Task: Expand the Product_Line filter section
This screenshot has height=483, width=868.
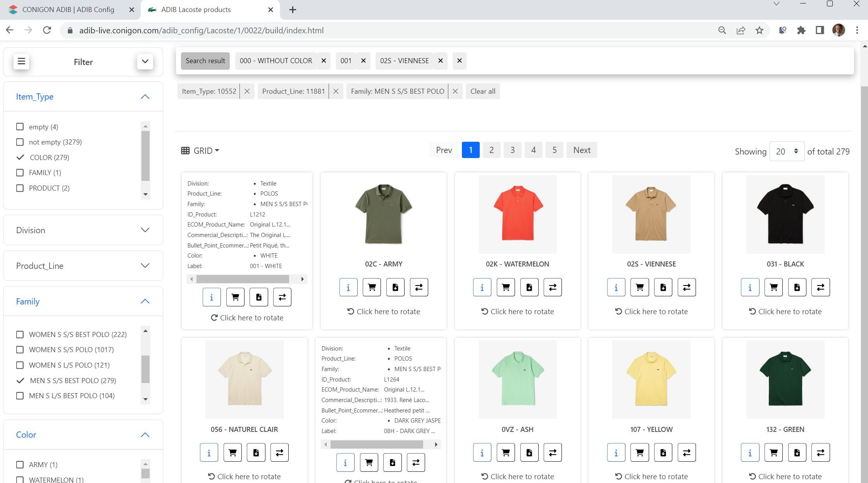Action: (x=145, y=266)
